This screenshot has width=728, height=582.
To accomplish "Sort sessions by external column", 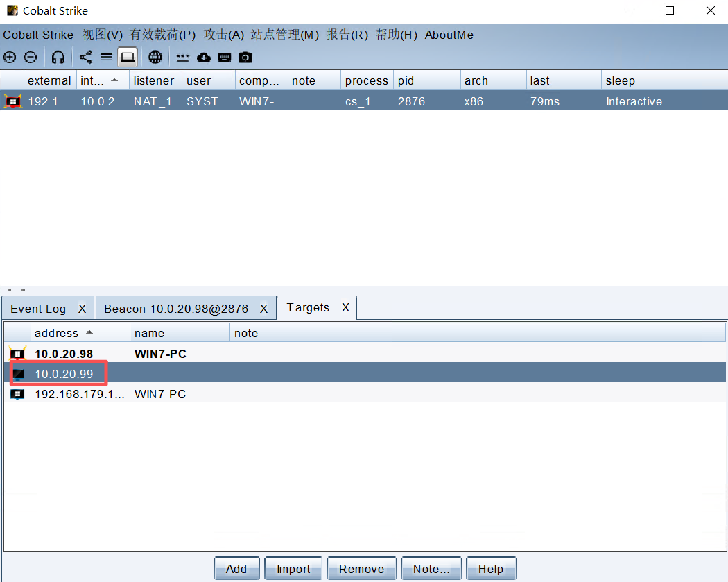I will [50, 80].
